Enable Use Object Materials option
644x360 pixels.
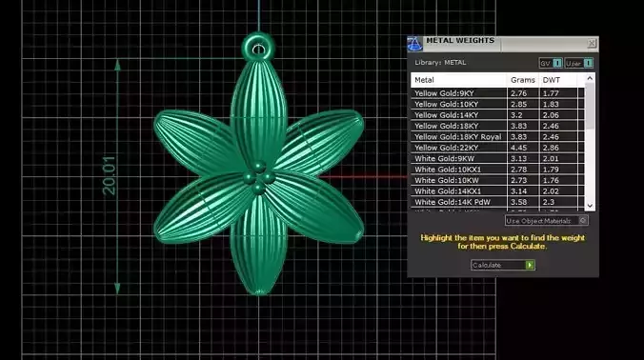click(x=546, y=221)
